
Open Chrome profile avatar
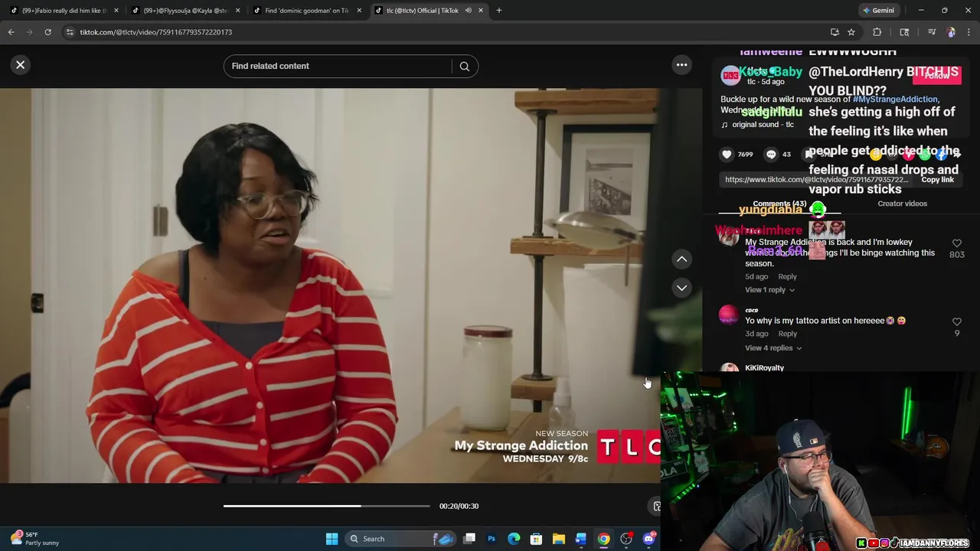coord(951,32)
